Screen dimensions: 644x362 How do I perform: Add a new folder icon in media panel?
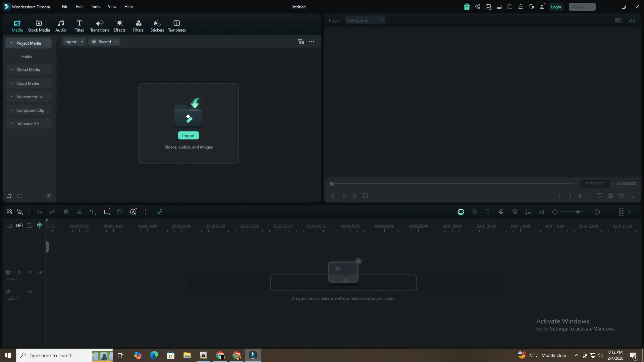[9, 196]
